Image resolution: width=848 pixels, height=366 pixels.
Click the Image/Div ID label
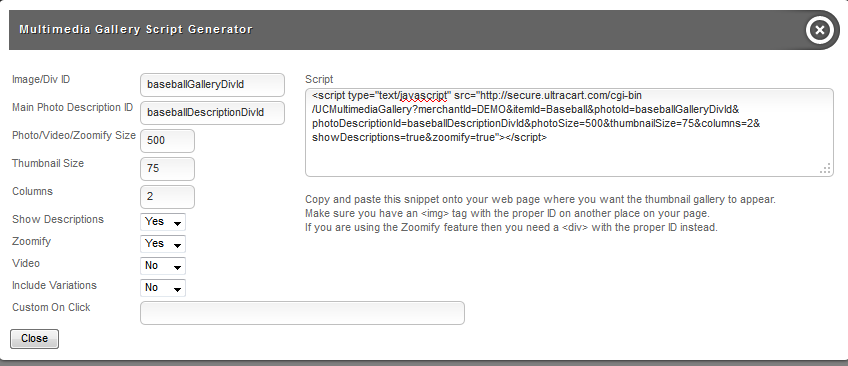(41, 79)
